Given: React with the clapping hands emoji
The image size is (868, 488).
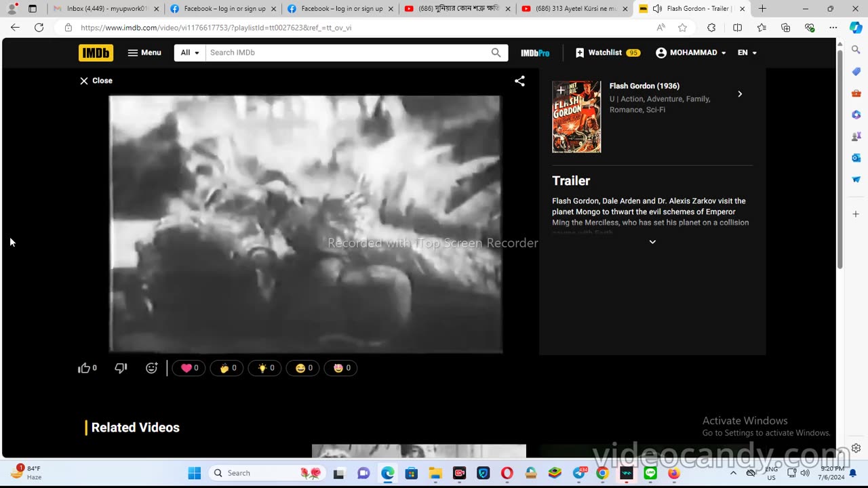Looking at the screenshot, I should 226,368.
